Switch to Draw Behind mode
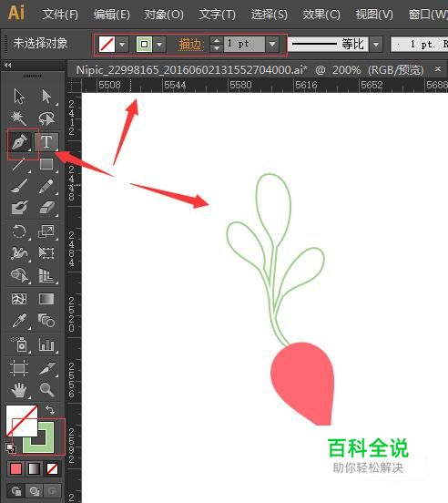The image size is (448, 503). coord(34,491)
